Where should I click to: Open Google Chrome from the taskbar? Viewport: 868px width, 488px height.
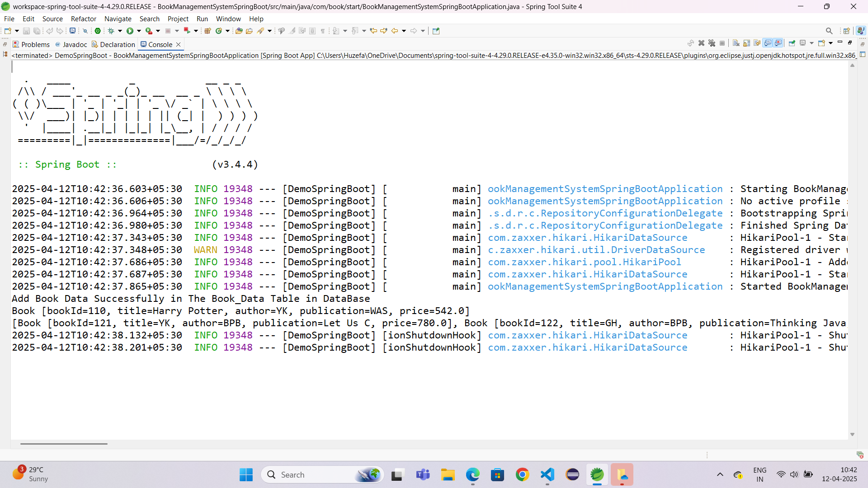tap(522, 474)
